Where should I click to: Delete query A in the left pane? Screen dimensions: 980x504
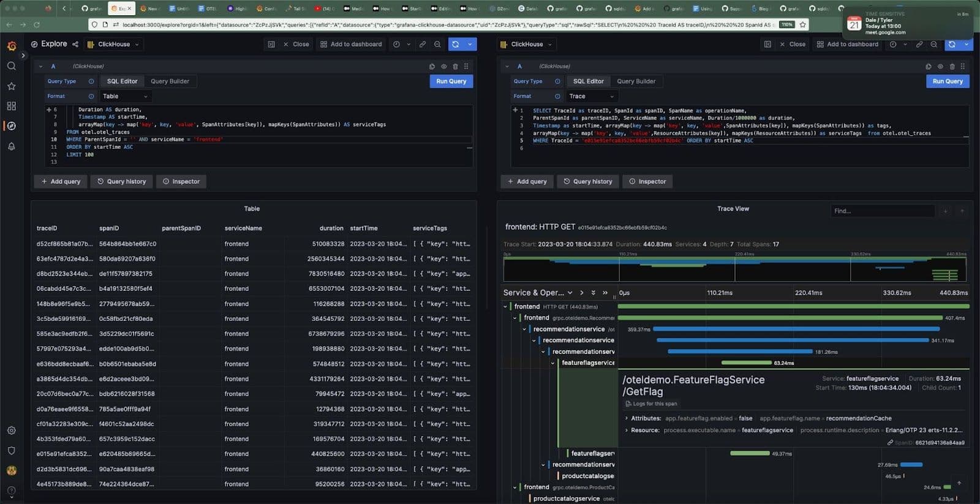pos(455,66)
